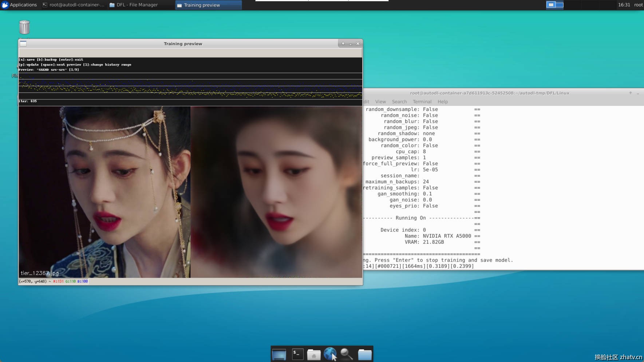This screenshot has height=362, width=644.
Task: Click the predicted face preview image
Action: (x=276, y=192)
